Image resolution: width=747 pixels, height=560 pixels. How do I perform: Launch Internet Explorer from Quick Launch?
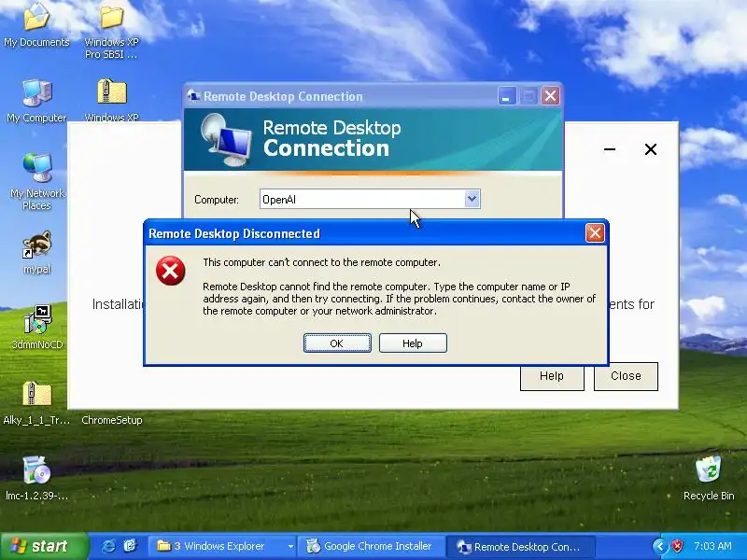[108, 546]
